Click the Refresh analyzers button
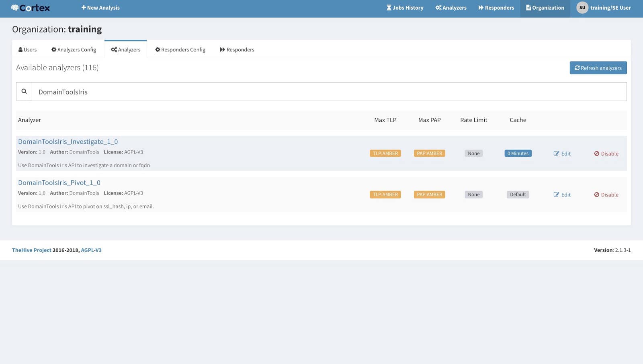Screen dimensions: 643x364 pos(598,68)
